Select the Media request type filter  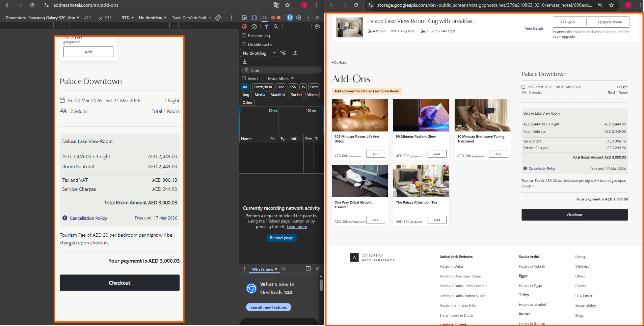[260, 95]
